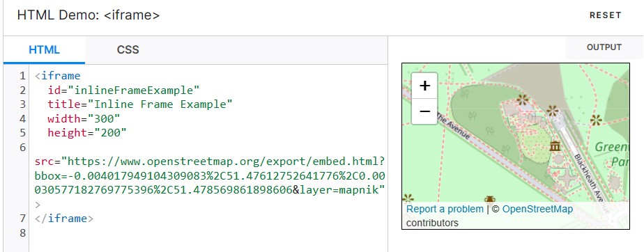Click empty line 8 in the editor
Viewport: 644px width, 252px height.
[208, 233]
